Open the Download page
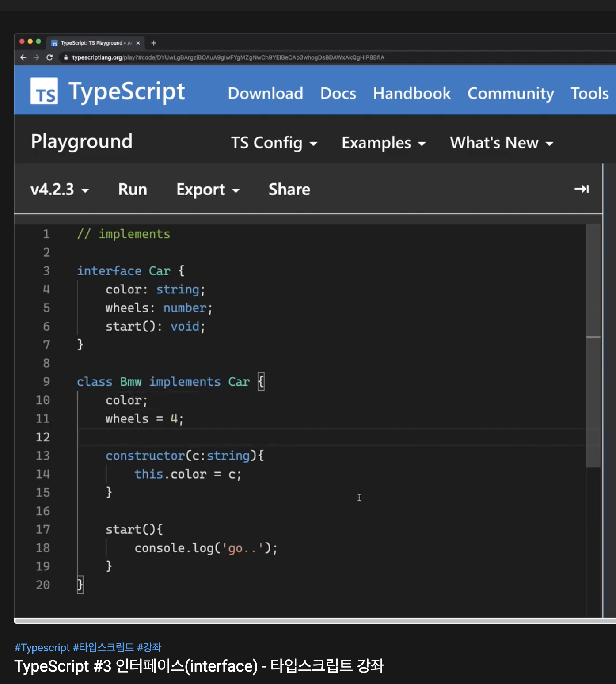 (x=266, y=93)
